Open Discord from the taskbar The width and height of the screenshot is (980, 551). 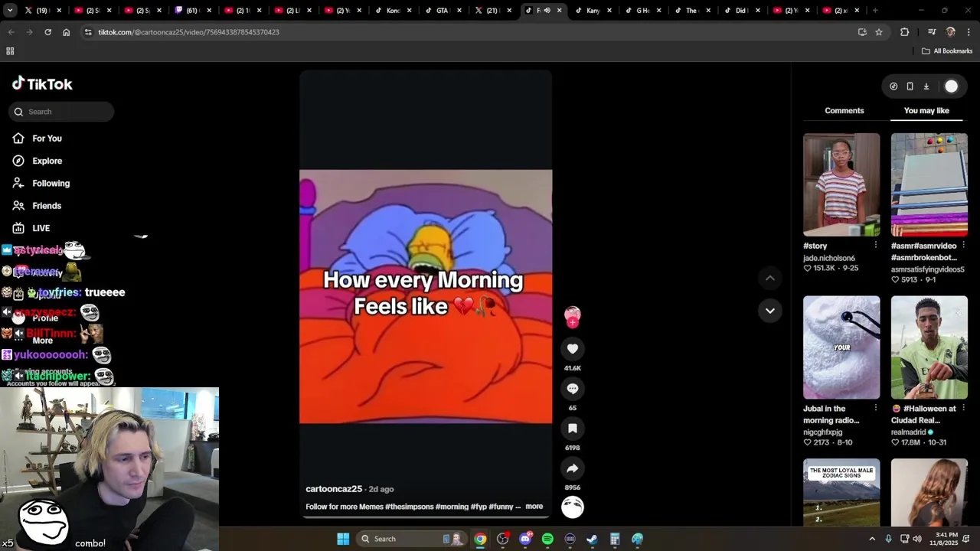tap(525, 539)
